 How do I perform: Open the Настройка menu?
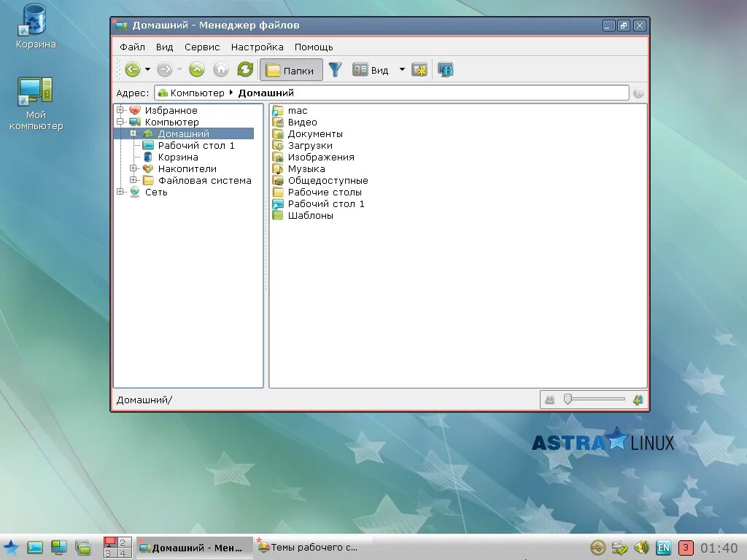tap(258, 47)
